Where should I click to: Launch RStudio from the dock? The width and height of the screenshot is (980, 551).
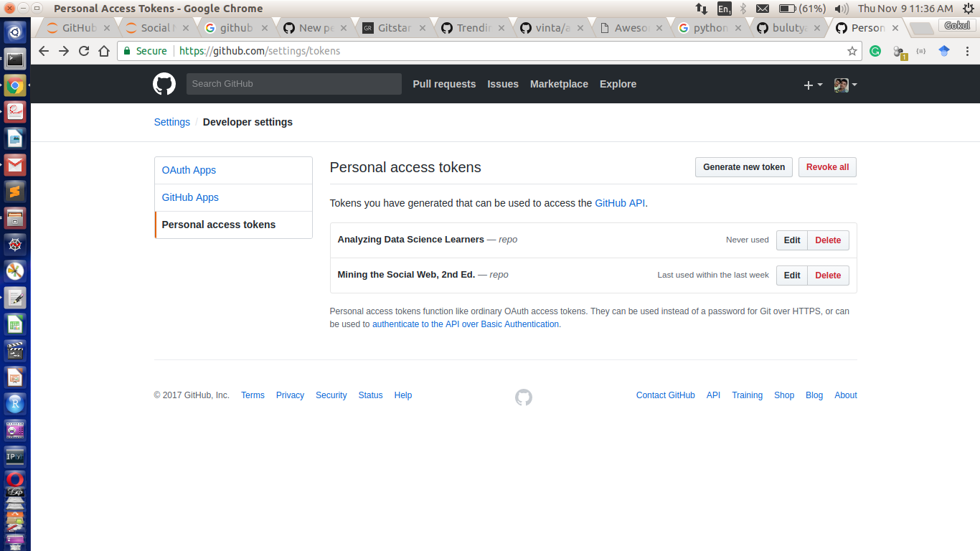click(15, 403)
